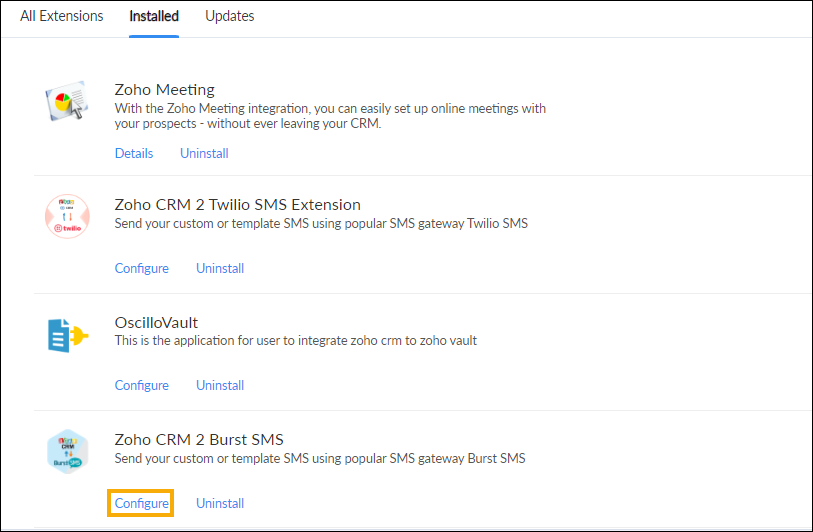813x532 pixels.
Task: Select the Zoho CRM 2 Twilio SMS Extension title
Action: [x=237, y=205]
